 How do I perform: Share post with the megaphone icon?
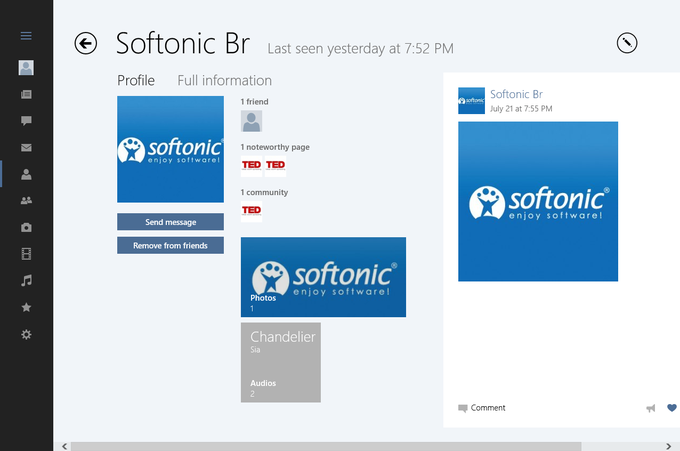651,408
